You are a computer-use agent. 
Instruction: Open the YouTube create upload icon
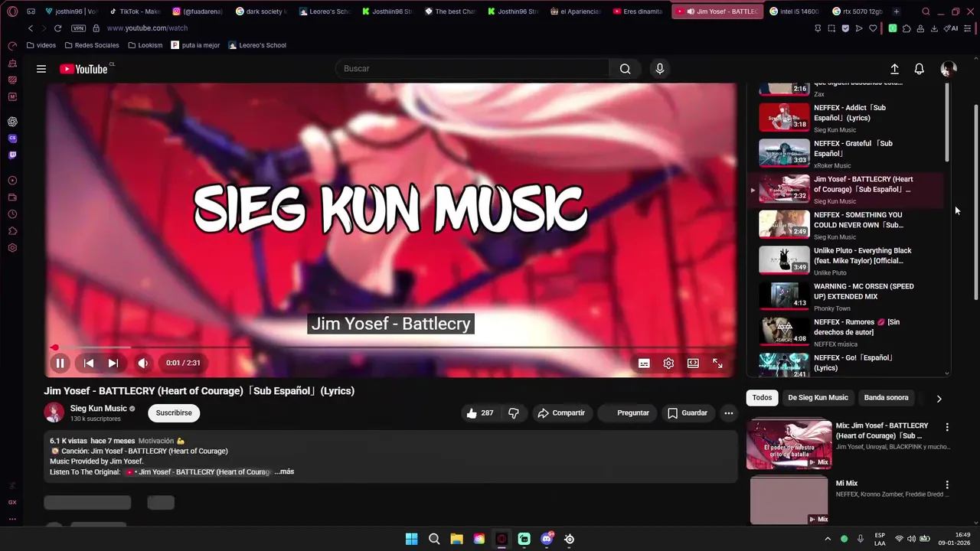[x=894, y=69]
